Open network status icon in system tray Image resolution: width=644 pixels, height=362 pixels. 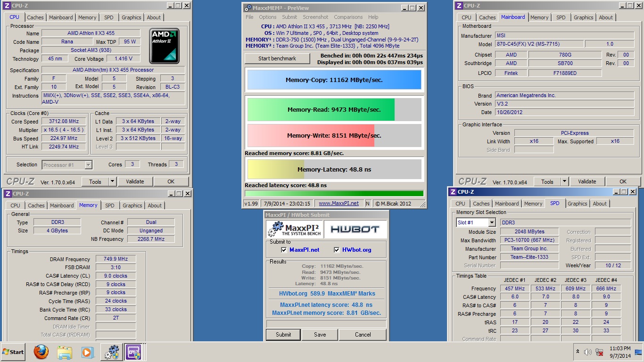[x=600, y=352]
